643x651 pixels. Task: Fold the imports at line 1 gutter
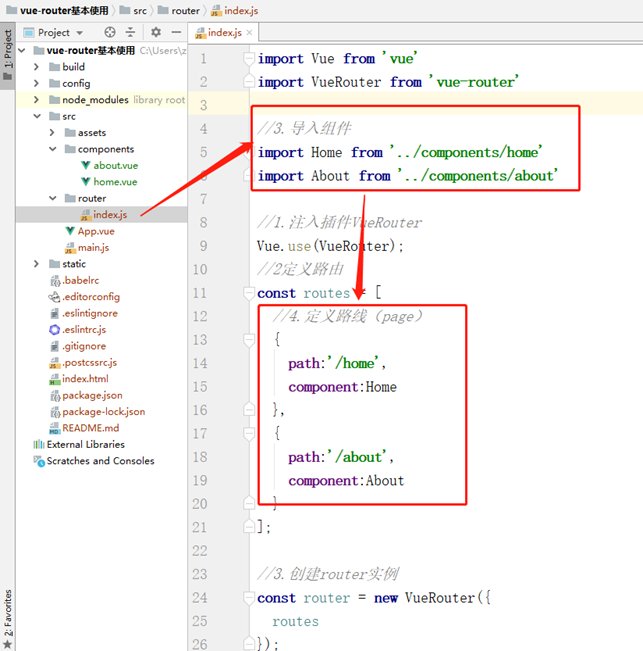point(249,59)
